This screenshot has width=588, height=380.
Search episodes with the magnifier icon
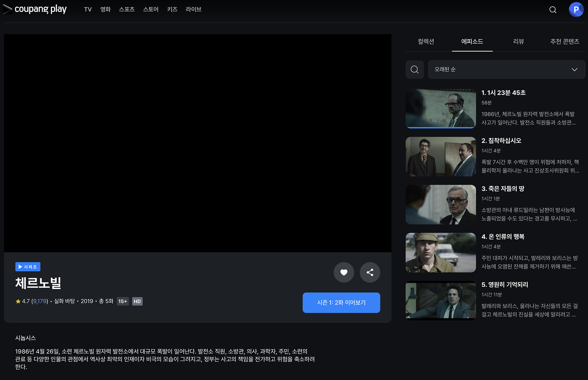click(415, 70)
